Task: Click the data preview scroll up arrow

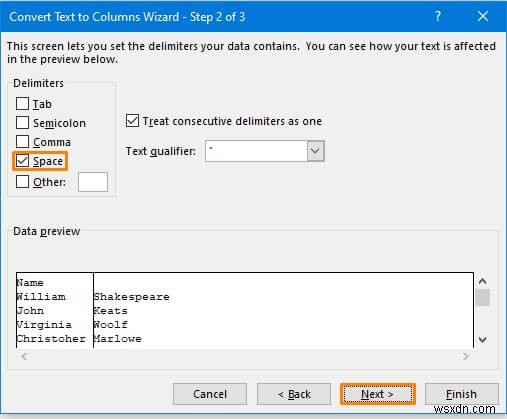Action: (482, 281)
